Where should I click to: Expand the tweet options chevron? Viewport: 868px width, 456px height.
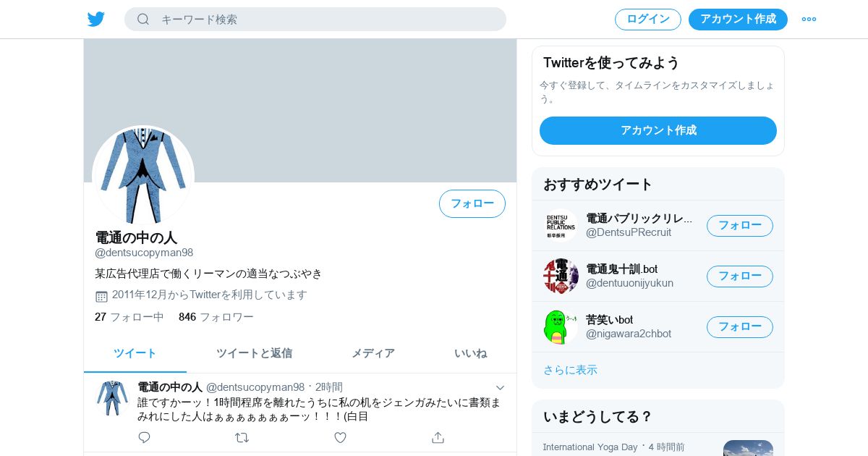coord(500,387)
